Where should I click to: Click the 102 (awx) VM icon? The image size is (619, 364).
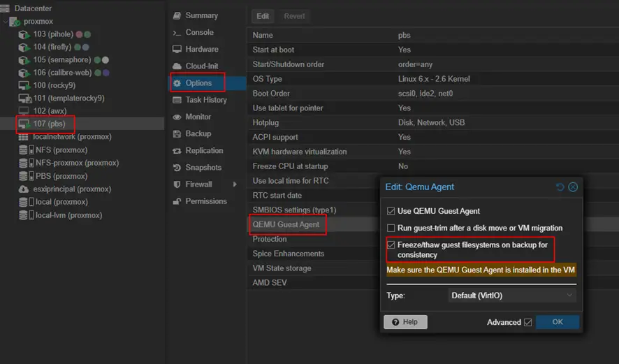pos(24,111)
